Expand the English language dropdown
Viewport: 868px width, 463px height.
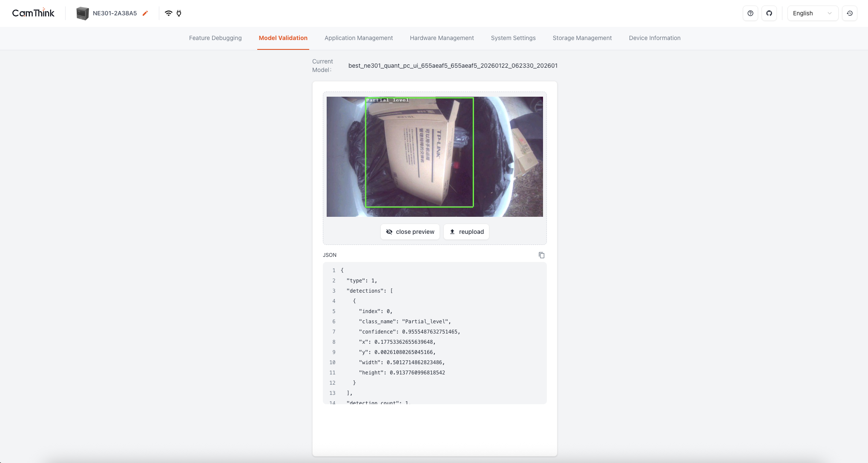click(812, 13)
